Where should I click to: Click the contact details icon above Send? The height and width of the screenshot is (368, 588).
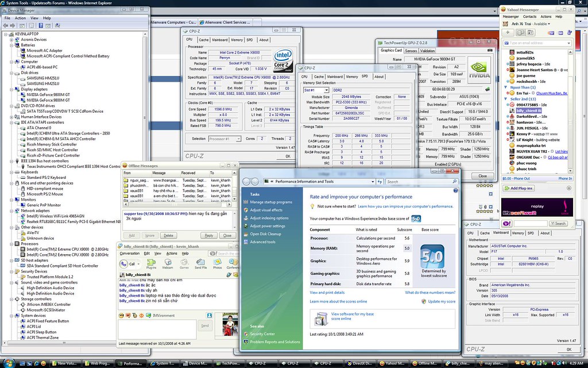209,316
